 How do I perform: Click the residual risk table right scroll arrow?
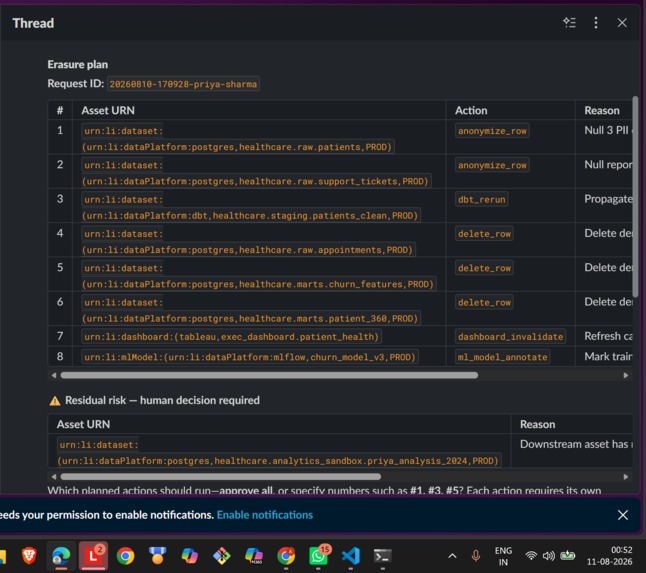click(x=625, y=477)
